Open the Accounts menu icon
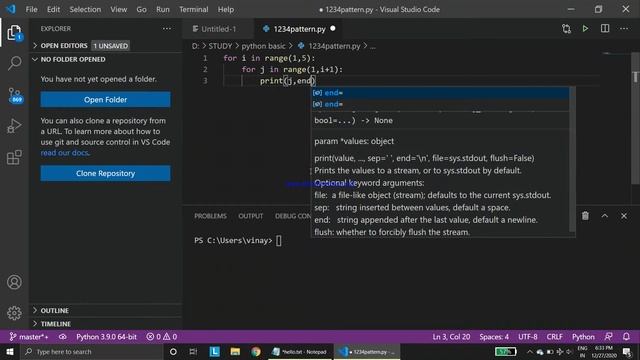 point(14,282)
